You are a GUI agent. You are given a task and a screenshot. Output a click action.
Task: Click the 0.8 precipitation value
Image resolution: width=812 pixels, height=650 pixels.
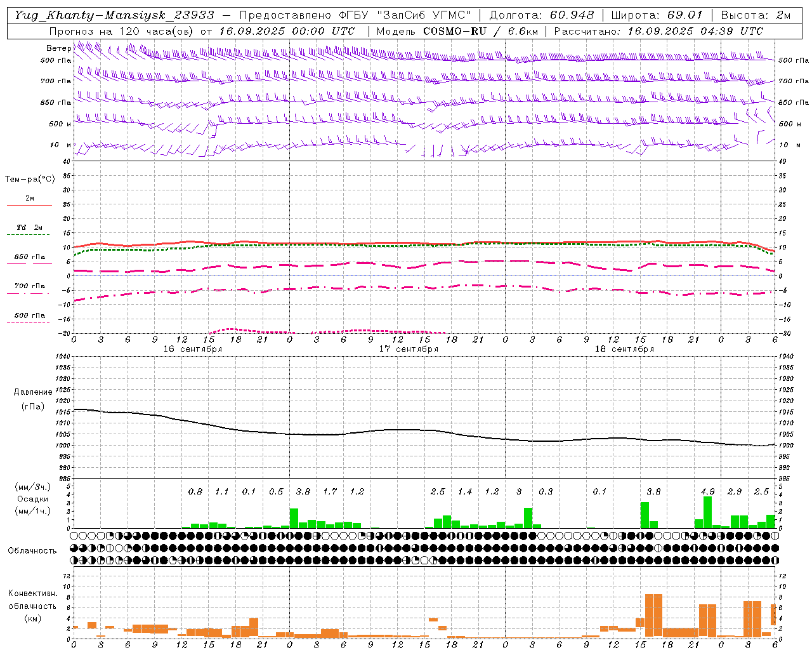pyautogui.click(x=195, y=491)
